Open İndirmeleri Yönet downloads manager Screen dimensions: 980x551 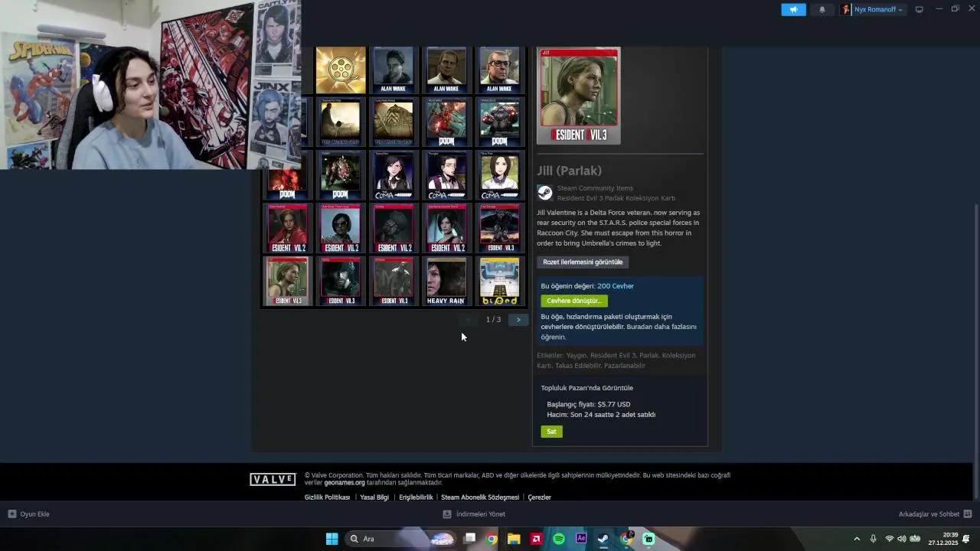(474, 514)
